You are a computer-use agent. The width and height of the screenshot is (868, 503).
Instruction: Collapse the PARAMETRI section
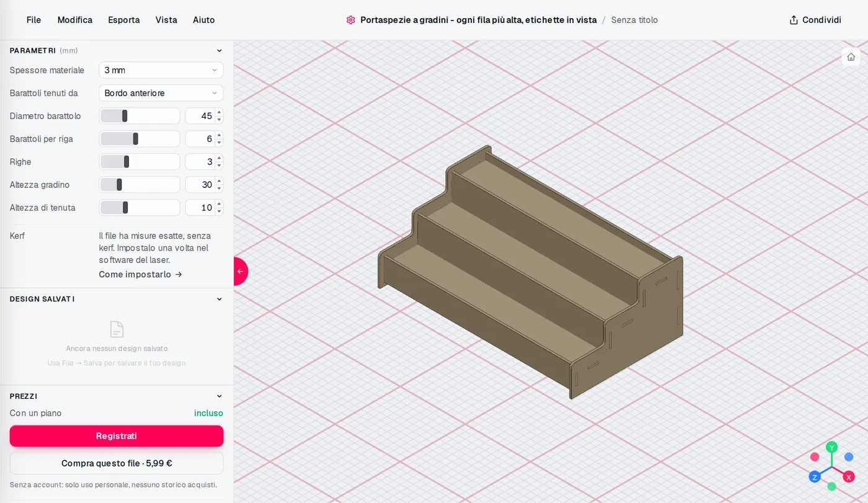point(219,51)
